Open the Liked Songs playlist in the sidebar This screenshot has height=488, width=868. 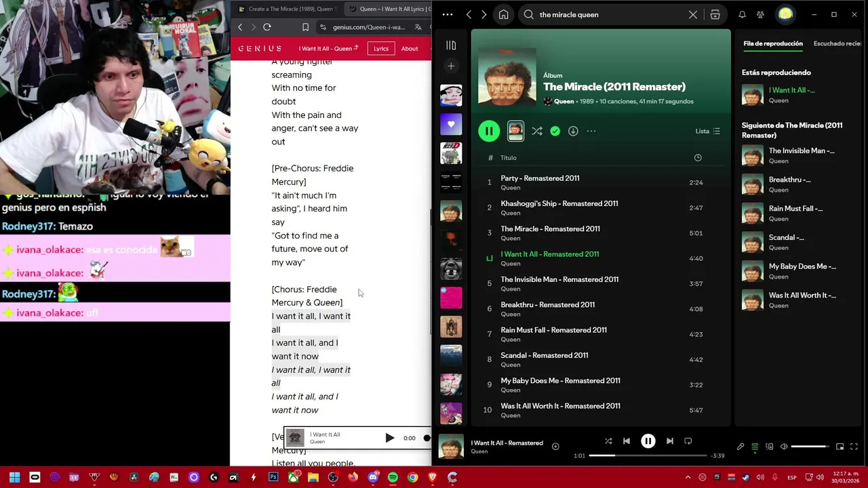pyautogui.click(x=451, y=124)
